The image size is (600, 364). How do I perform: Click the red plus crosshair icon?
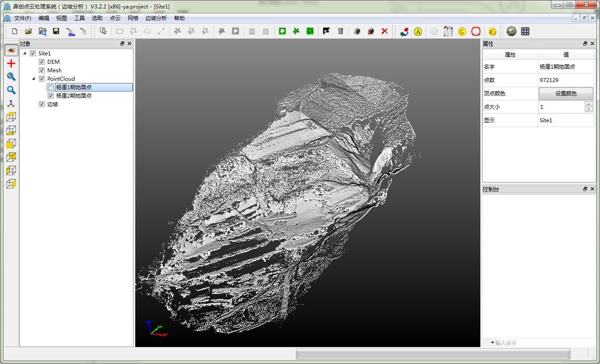pos(11,63)
